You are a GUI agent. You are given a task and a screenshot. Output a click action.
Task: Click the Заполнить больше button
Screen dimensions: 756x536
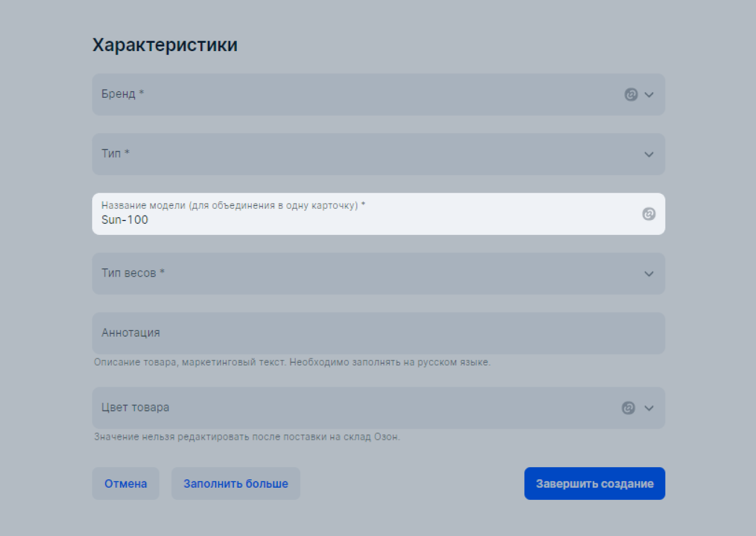pos(236,483)
